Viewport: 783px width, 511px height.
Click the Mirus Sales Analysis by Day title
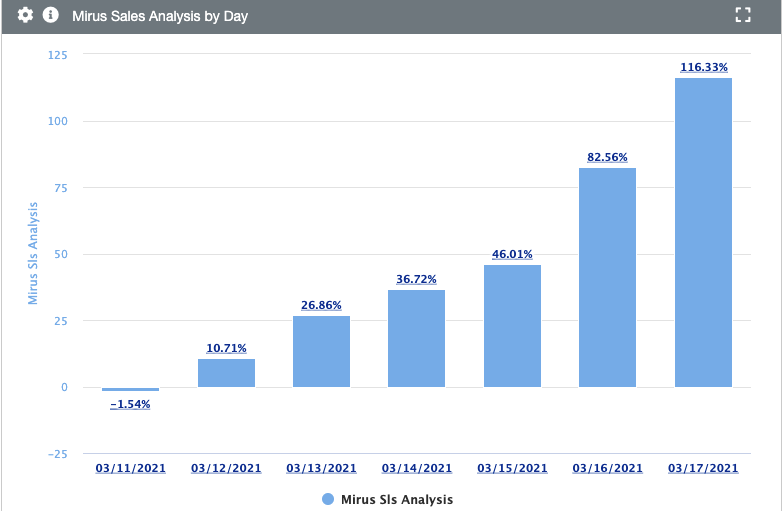(x=160, y=16)
